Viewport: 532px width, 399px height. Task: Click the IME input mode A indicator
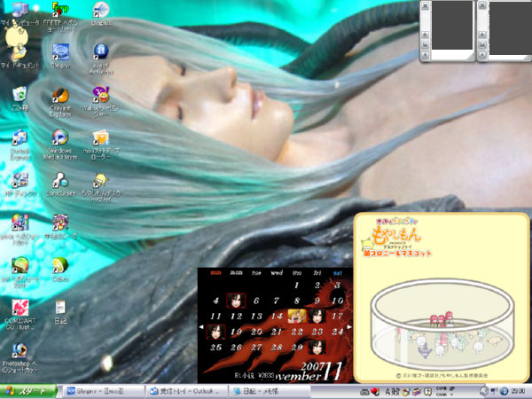387,392
